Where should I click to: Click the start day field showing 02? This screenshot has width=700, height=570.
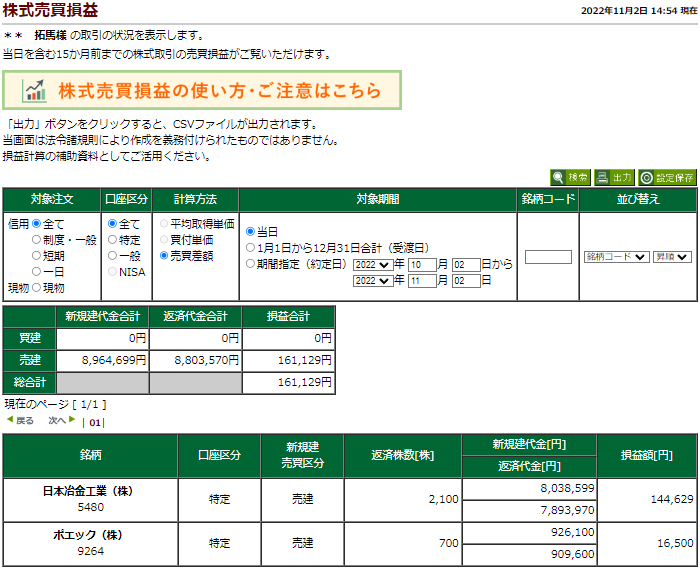[466, 265]
